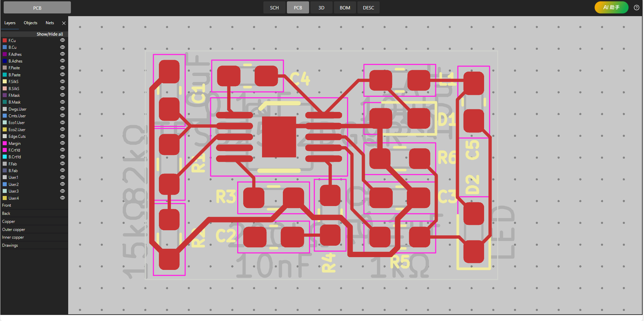Hide the F.SilkS layer eye icon
Image resolution: width=644 pixels, height=321 pixels.
pos(62,82)
